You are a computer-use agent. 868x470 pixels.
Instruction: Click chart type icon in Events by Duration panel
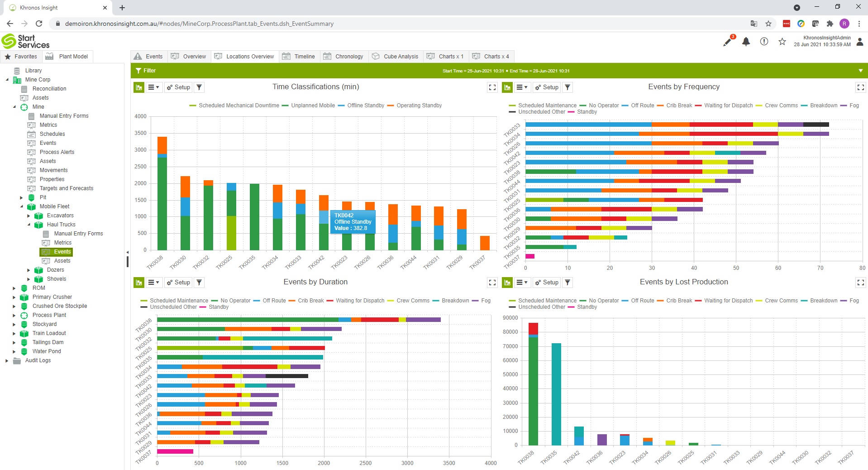coord(139,283)
